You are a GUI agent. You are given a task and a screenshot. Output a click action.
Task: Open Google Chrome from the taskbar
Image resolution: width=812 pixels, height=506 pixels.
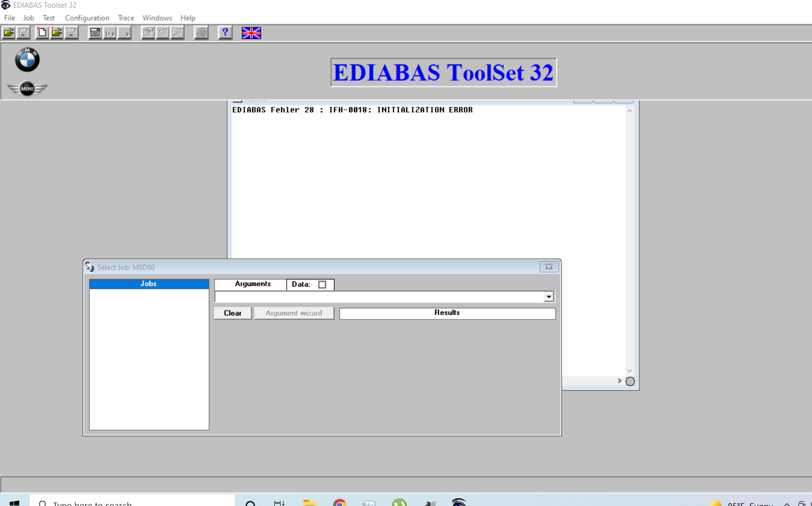point(340,502)
